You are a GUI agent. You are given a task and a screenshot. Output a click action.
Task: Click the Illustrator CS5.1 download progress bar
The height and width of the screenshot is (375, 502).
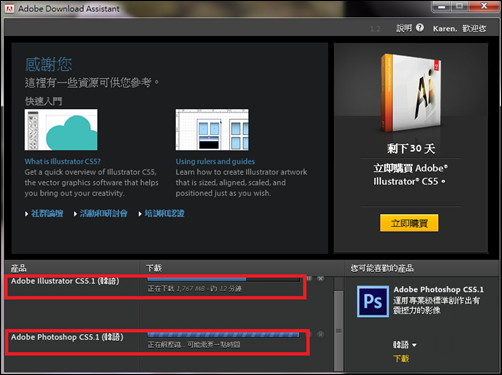coord(223,279)
